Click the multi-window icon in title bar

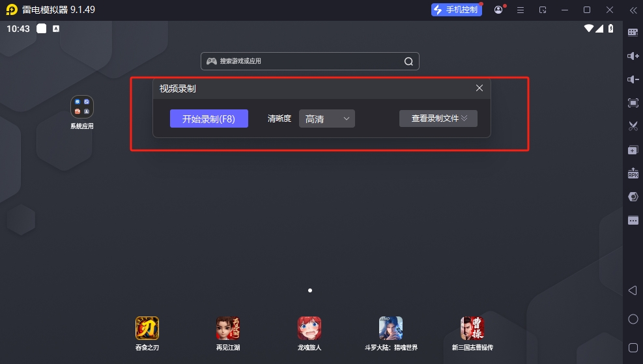pos(543,10)
